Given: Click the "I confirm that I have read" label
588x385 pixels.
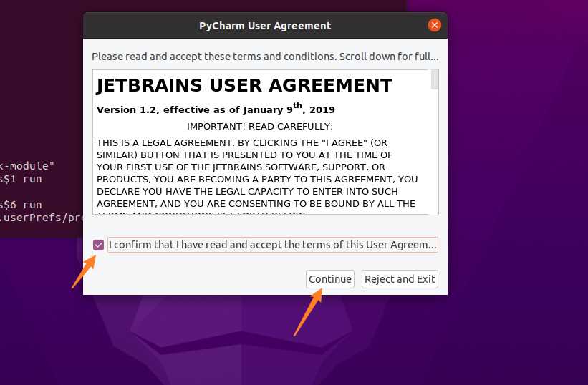Looking at the screenshot, I should (273, 245).
